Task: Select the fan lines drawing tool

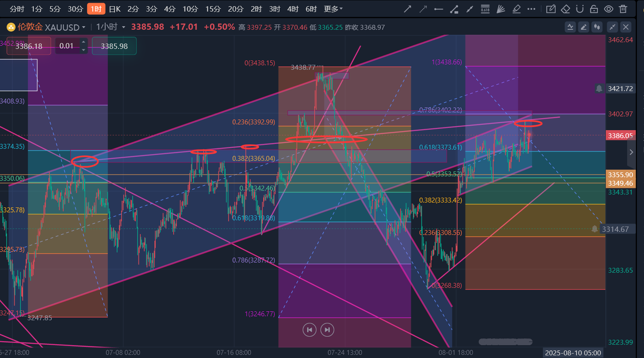Action: coord(501,9)
